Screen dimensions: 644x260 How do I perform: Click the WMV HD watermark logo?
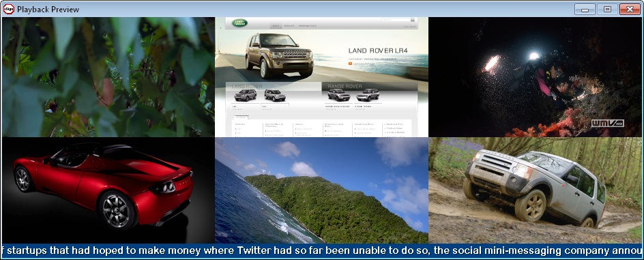[x=607, y=124]
